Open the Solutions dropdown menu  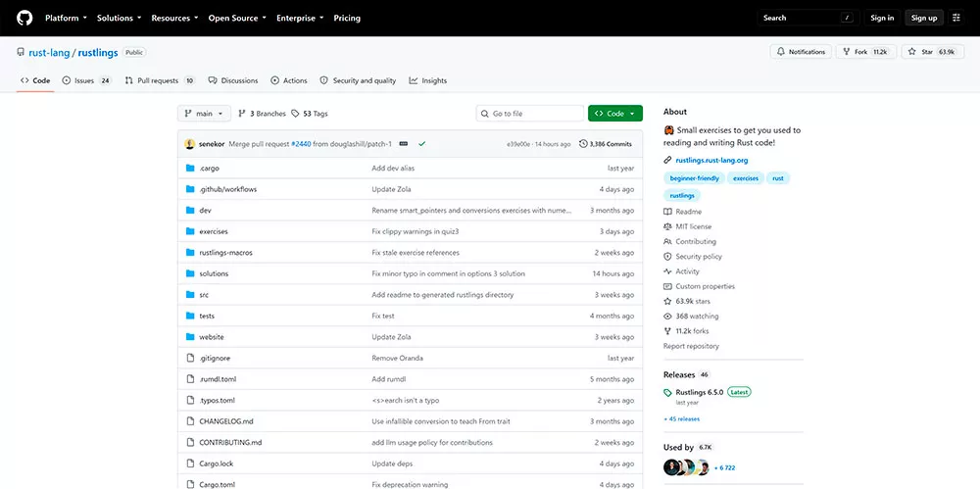point(119,19)
